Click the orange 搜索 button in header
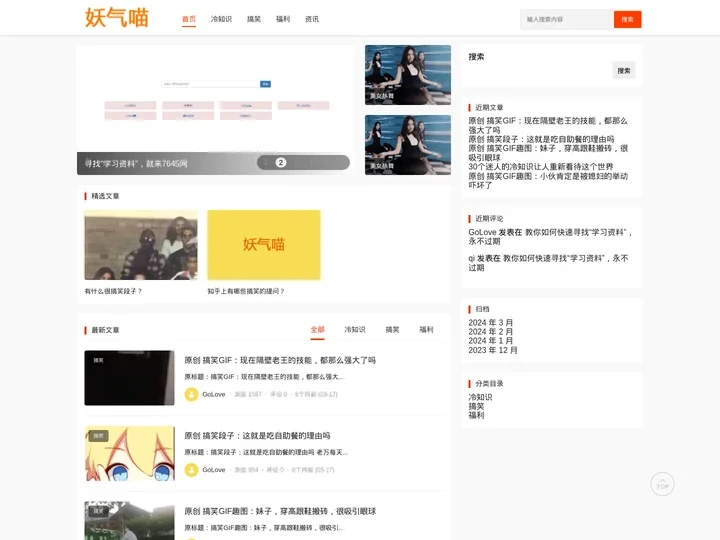Image resolution: width=720 pixels, height=540 pixels. pyautogui.click(x=627, y=19)
